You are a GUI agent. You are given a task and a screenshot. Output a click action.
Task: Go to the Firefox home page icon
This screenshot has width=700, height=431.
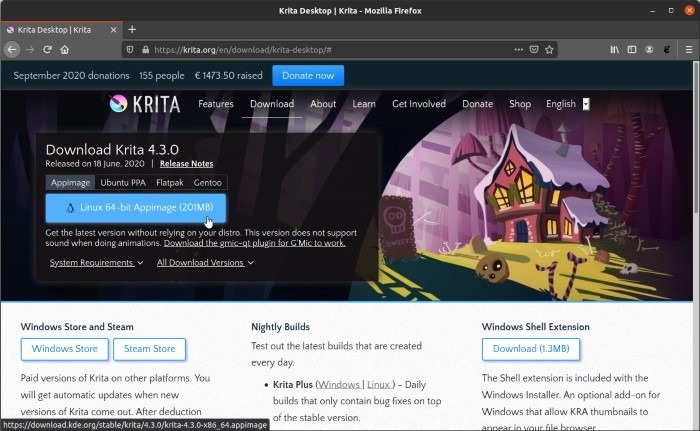[x=65, y=49]
